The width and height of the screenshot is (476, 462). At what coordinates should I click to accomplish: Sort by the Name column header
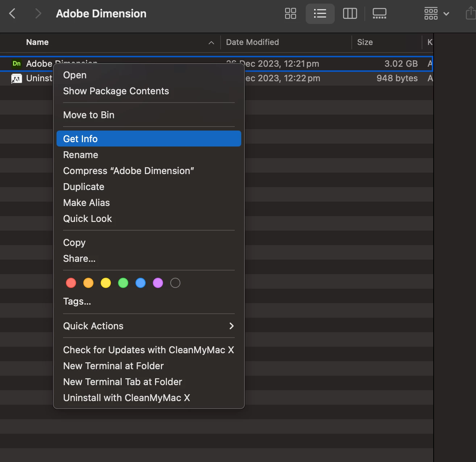[x=37, y=42]
